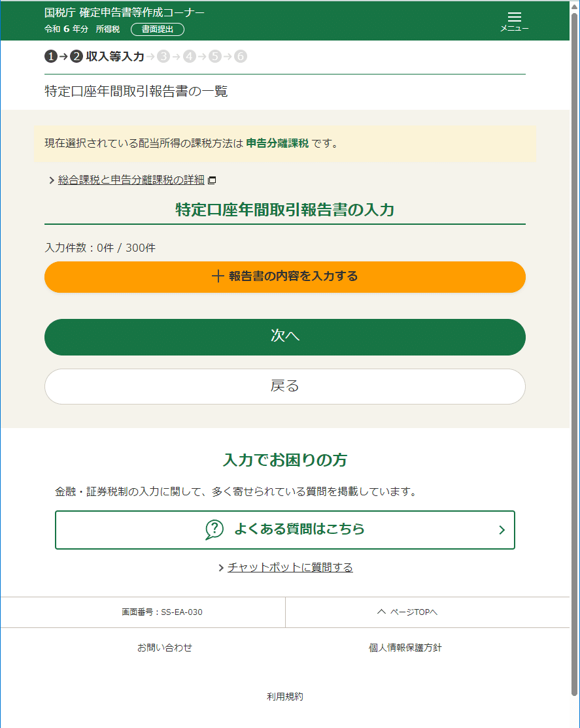
Task: Open the チャットボットに質問する link
Action: pos(290,567)
